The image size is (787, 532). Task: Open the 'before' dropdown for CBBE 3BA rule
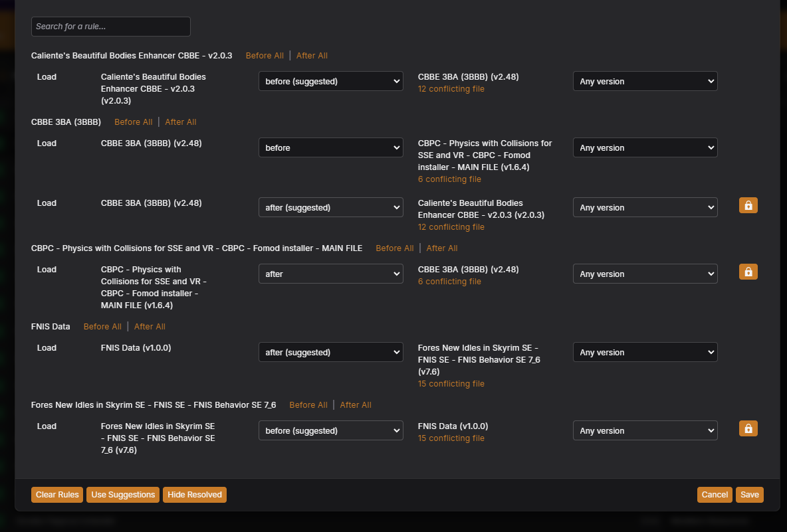[331, 148]
